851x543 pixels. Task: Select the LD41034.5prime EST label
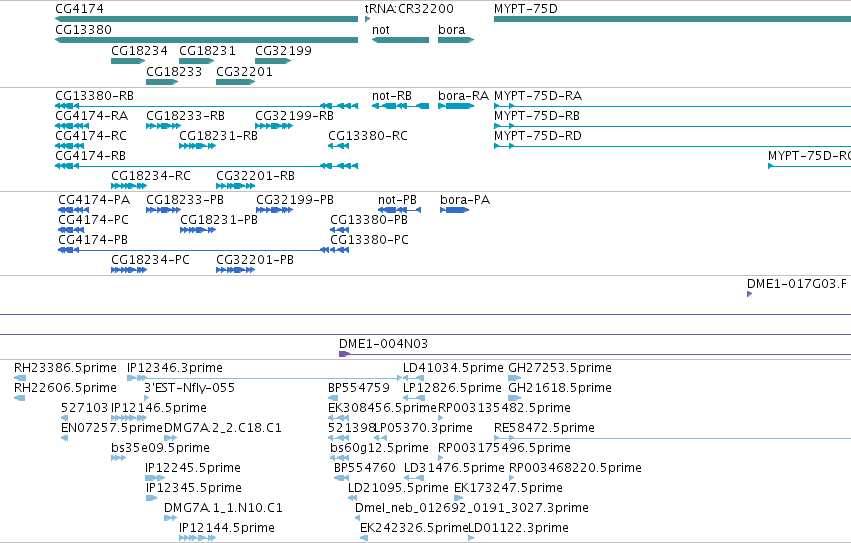point(453,368)
